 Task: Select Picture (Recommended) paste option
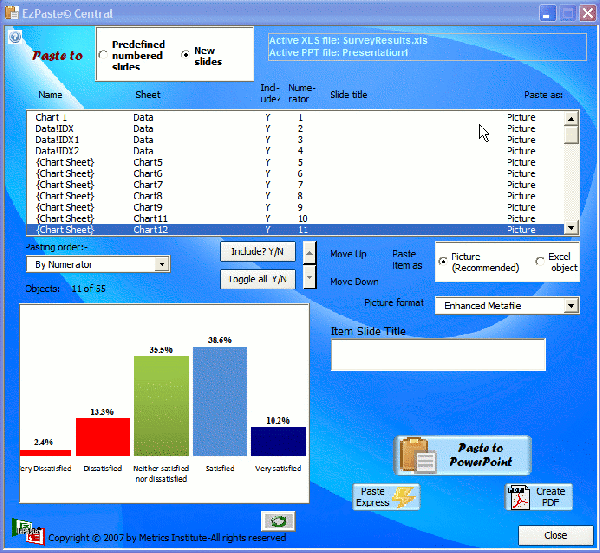coord(444,261)
